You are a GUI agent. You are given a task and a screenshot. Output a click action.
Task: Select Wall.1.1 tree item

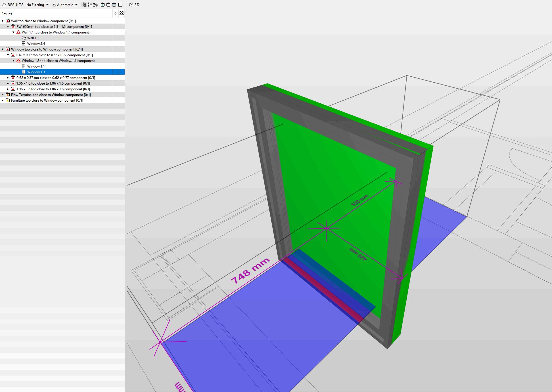click(x=33, y=38)
